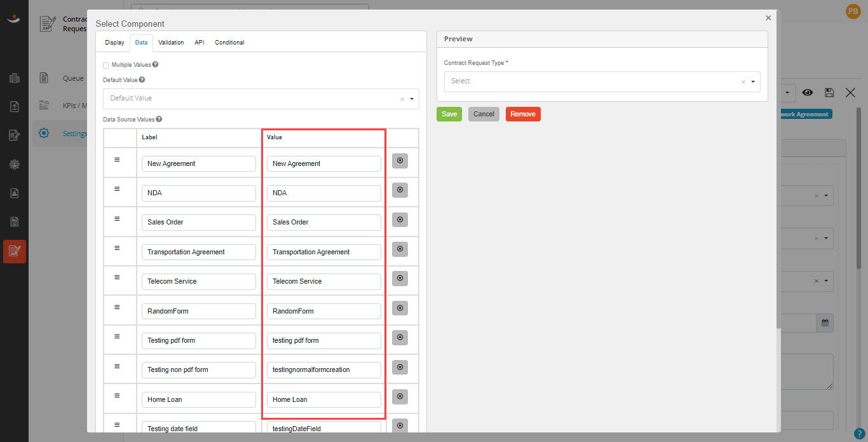Remove the Testing date field row
Image resolution: width=868 pixels, height=442 pixels.
coord(400,425)
